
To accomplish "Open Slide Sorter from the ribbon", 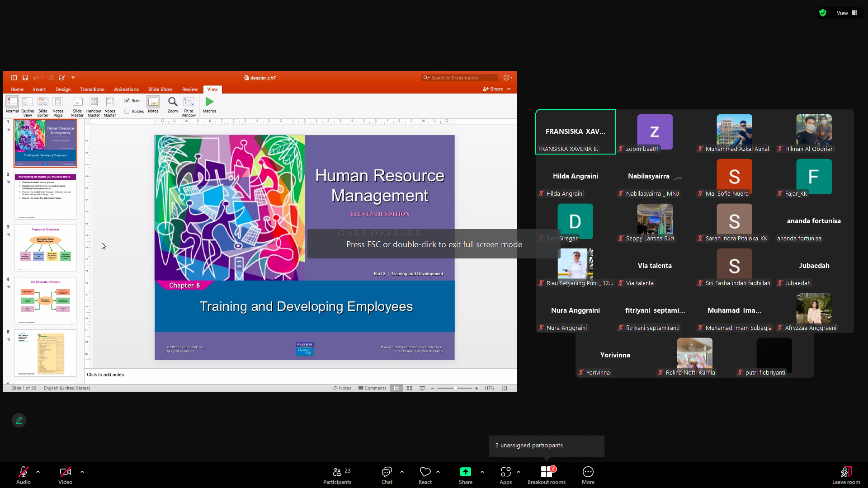I will pyautogui.click(x=43, y=107).
